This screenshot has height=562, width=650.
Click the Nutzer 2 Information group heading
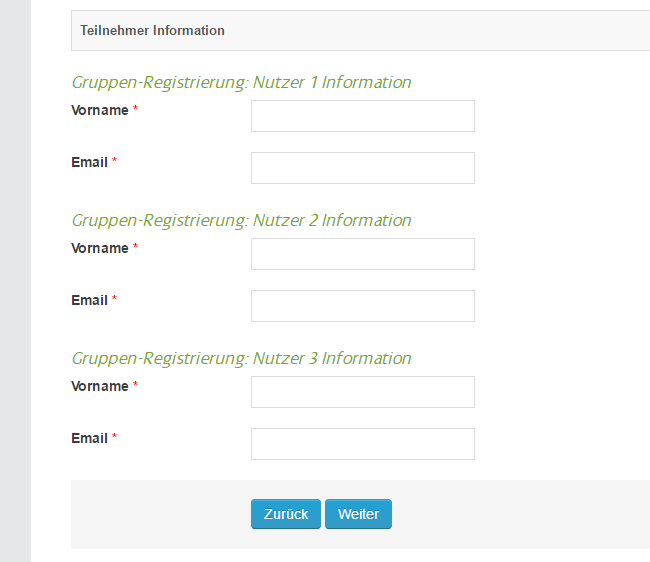point(241,220)
